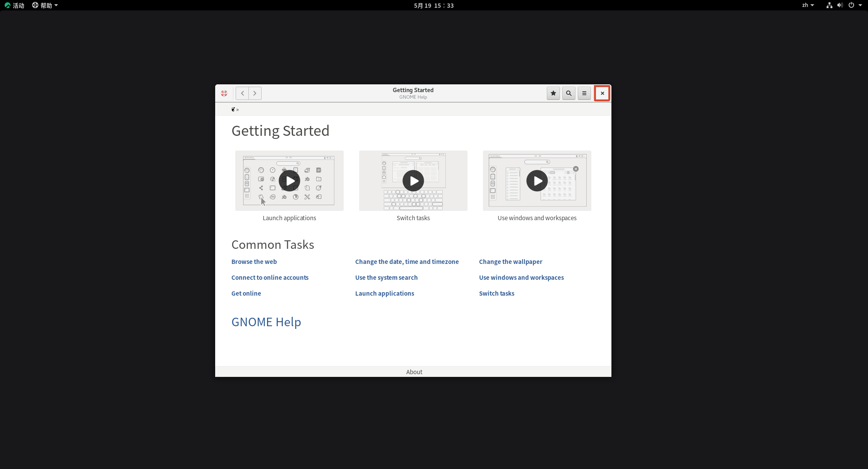Open Change the wallpaper link
868x469 pixels.
click(511, 262)
